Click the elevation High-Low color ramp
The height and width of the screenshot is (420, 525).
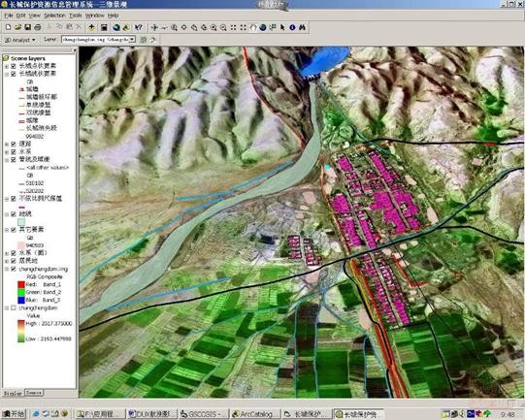(21, 331)
